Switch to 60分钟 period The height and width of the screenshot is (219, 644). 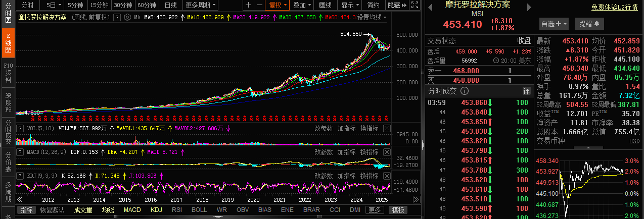click(147, 5)
